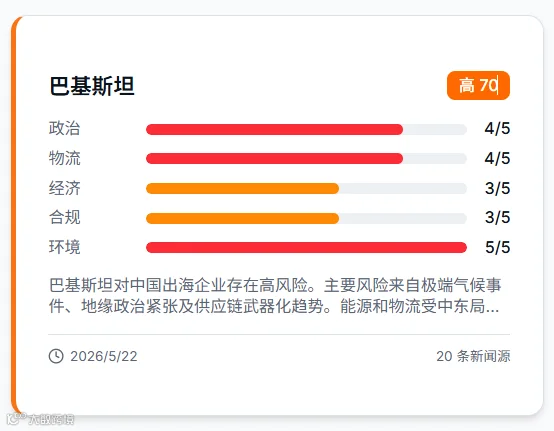Click the 环境 category label
The width and height of the screenshot is (554, 431).
click(65, 247)
